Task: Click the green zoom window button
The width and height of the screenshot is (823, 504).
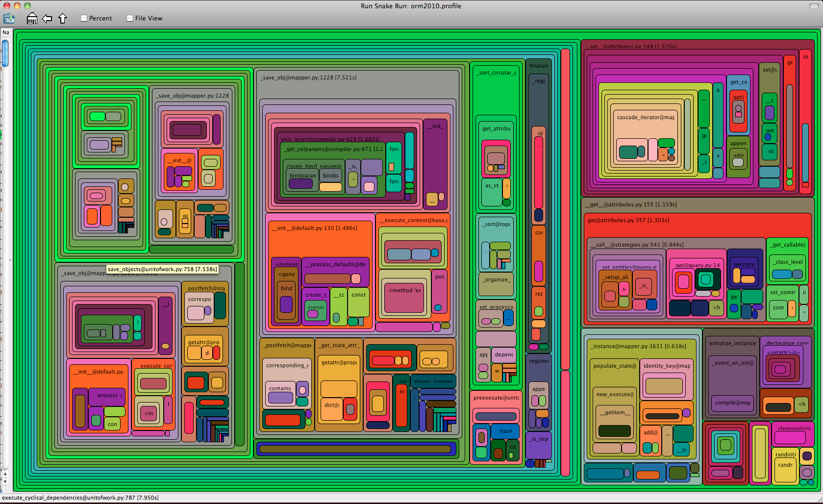Action: [x=27, y=6]
